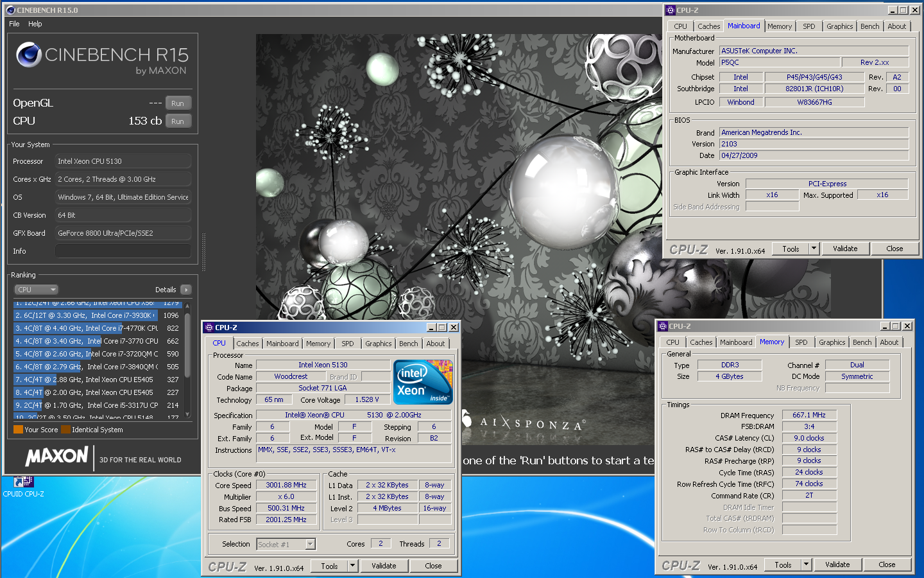924x578 pixels.
Task: Open the Socket #1 selection dropdown
Action: [x=286, y=544]
